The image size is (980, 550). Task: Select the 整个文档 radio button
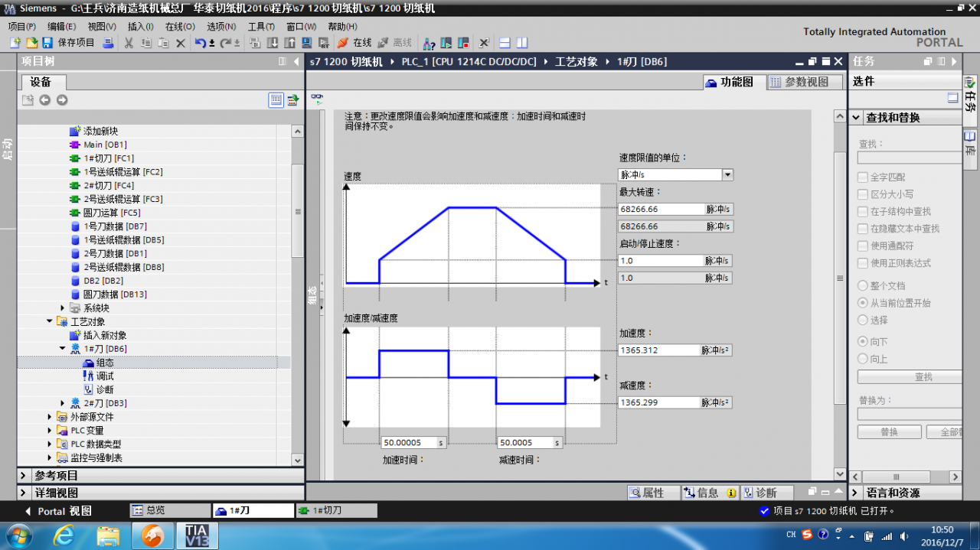point(863,286)
